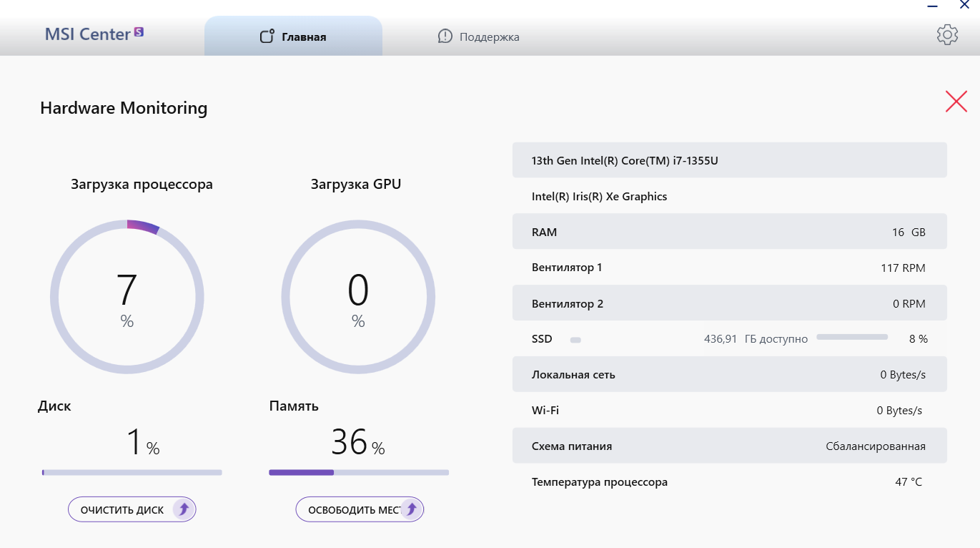This screenshot has width=980, height=548.
Task: Click the CPU load circular gauge
Action: (127, 296)
